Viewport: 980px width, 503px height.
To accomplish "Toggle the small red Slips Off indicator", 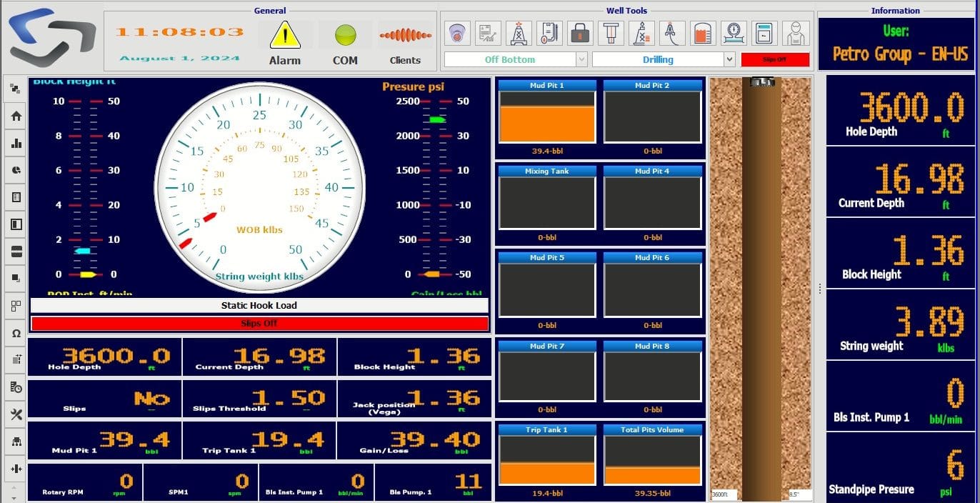I will point(775,59).
